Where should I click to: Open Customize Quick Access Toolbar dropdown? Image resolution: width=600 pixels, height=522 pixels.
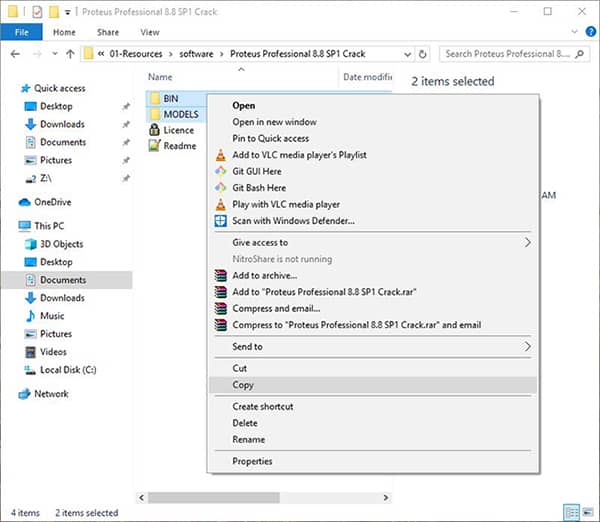[x=67, y=13]
